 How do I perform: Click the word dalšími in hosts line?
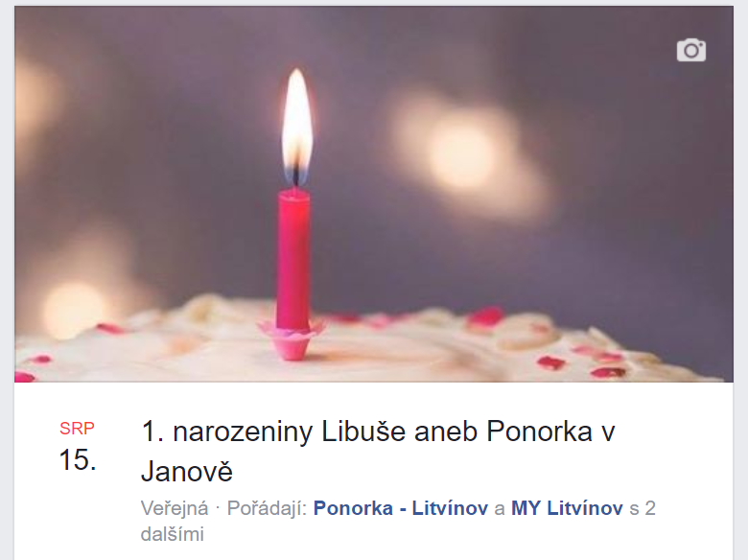point(173,534)
